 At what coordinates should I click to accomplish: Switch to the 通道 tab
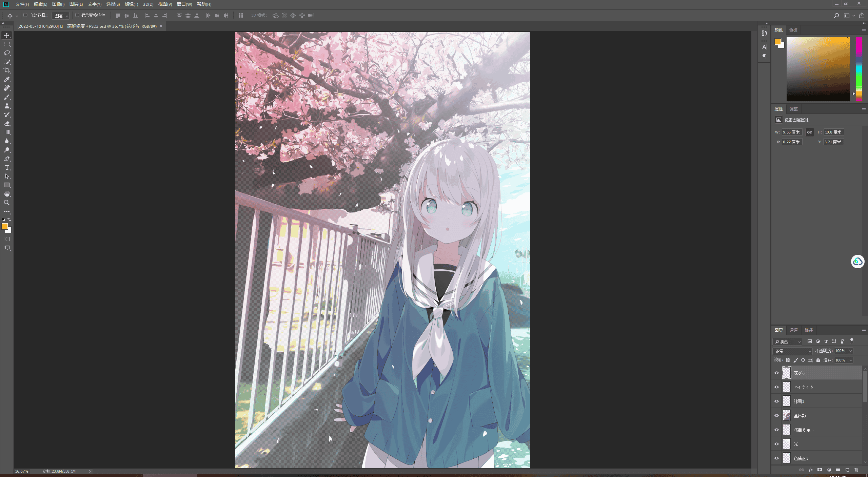pos(793,330)
